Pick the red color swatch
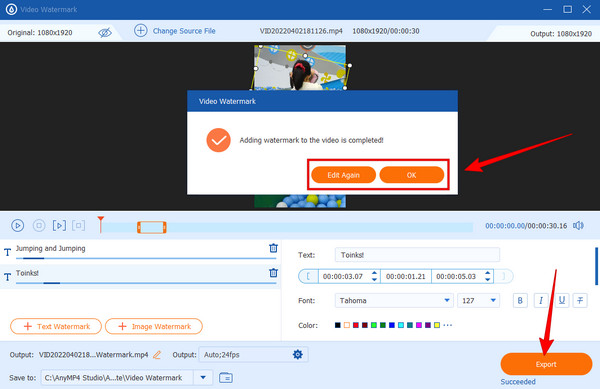Viewport: 600px width, 389px height. click(355, 325)
